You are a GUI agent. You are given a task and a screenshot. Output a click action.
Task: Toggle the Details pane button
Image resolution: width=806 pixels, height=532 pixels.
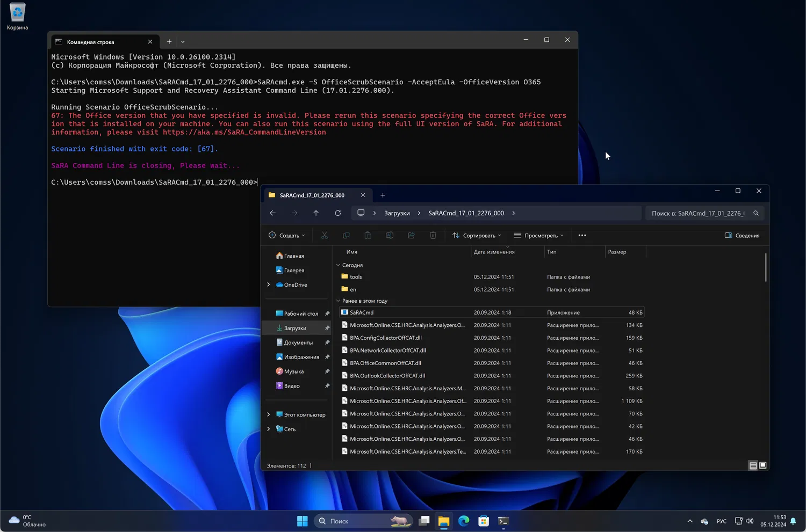[742, 235]
